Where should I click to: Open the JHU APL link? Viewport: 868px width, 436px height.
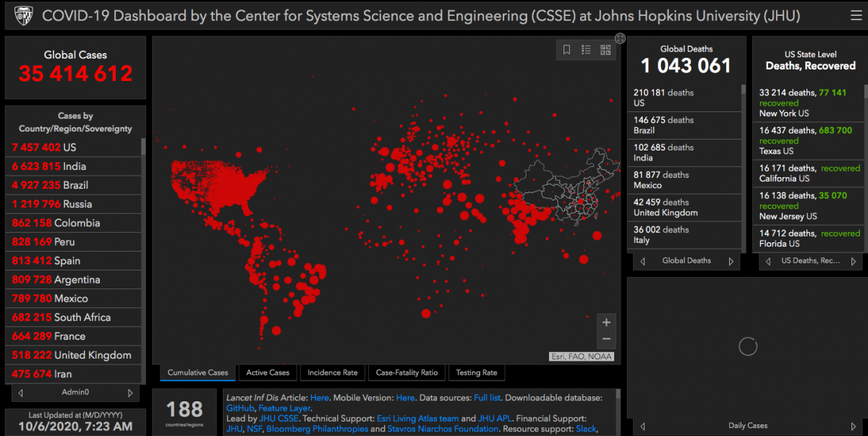coord(495,419)
